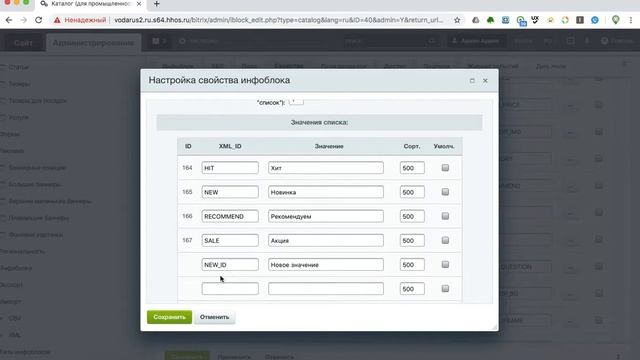The height and width of the screenshot is (360, 640).
Task: Click the browser back arrow
Action: click(9, 20)
